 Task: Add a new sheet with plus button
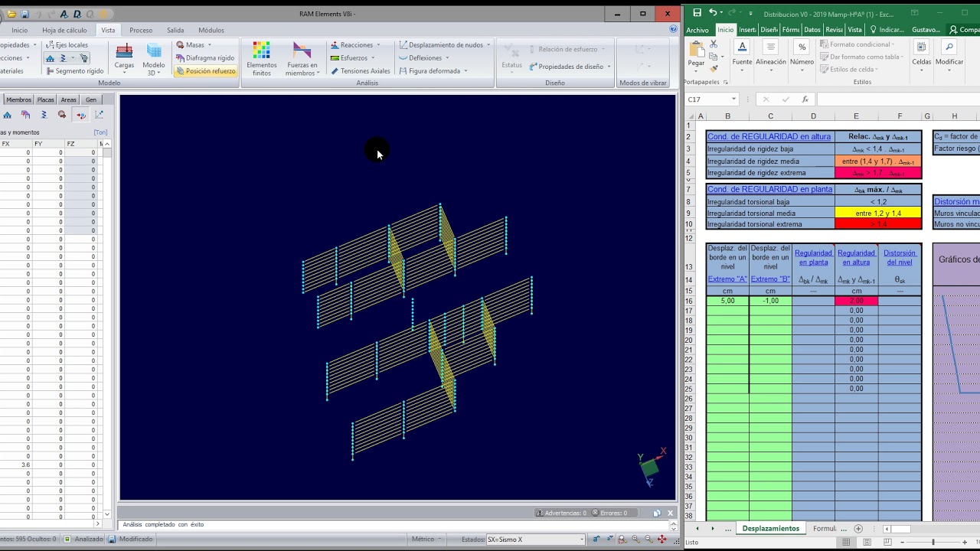point(858,529)
